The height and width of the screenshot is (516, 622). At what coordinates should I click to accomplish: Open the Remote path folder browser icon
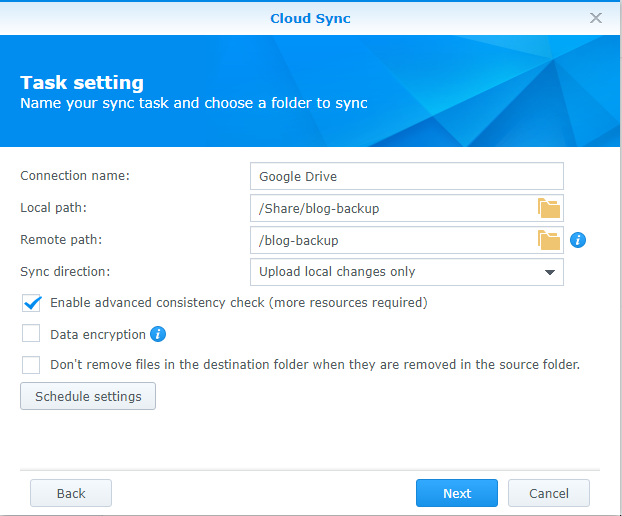(x=549, y=240)
